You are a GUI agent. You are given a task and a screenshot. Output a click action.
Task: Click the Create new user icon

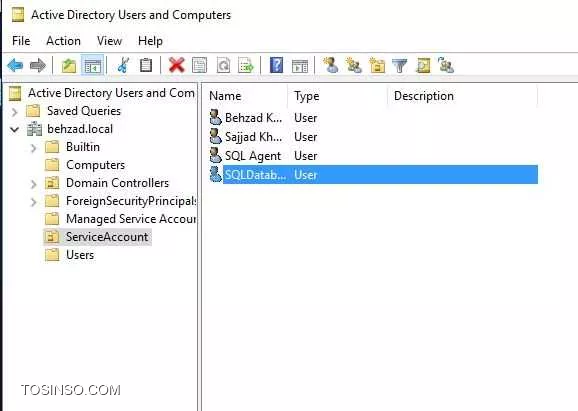point(331,66)
